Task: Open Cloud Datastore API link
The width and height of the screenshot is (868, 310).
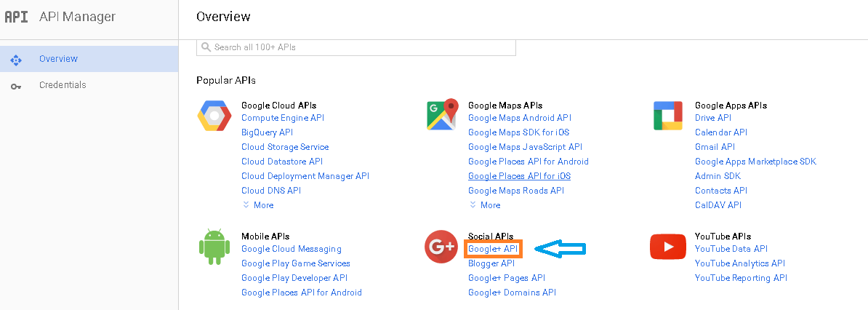Action: pyautogui.click(x=282, y=162)
